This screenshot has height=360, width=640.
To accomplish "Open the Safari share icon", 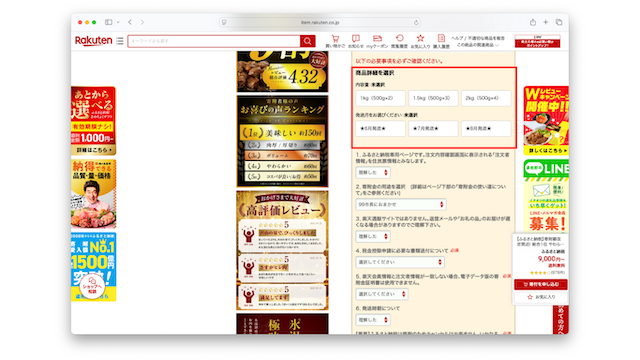I will click(x=533, y=22).
